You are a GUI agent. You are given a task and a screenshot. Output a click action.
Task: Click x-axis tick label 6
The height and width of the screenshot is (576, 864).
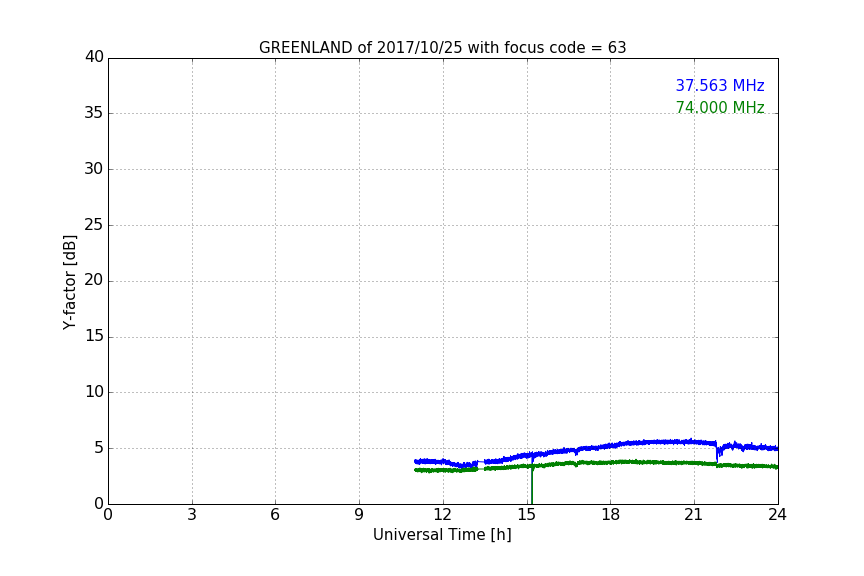click(x=276, y=515)
